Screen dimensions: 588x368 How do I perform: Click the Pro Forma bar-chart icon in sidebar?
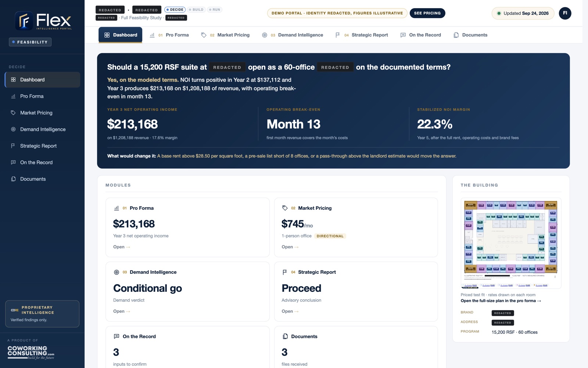click(x=13, y=96)
